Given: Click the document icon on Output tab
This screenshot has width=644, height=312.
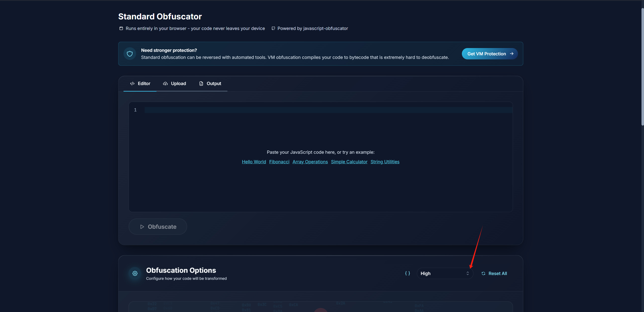Looking at the screenshot, I should 201,84.
